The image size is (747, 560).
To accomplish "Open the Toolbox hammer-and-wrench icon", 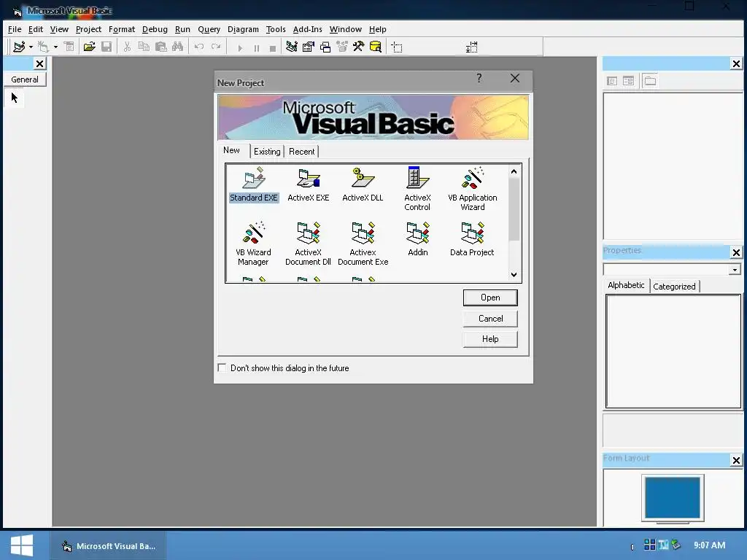I will pyautogui.click(x=358, y=47).
